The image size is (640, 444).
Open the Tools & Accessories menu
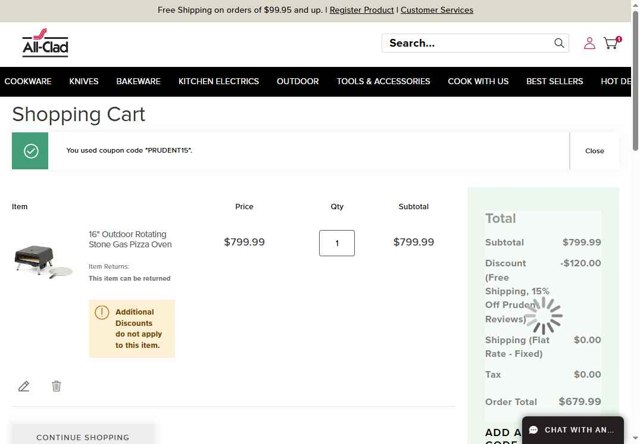(x=383, y=81)
